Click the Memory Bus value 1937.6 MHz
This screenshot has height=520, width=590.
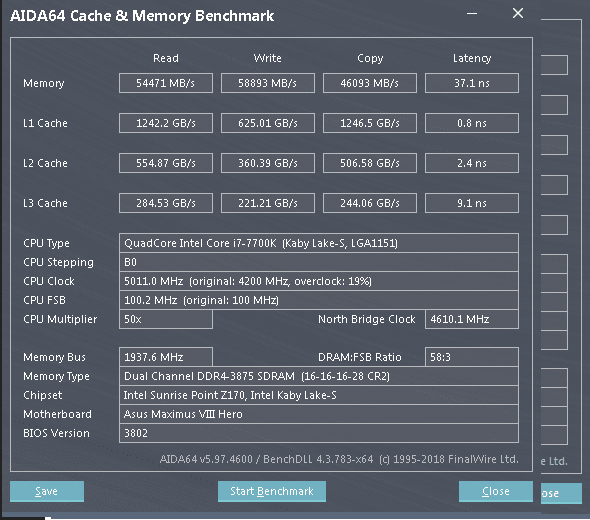tap(166, 357)
